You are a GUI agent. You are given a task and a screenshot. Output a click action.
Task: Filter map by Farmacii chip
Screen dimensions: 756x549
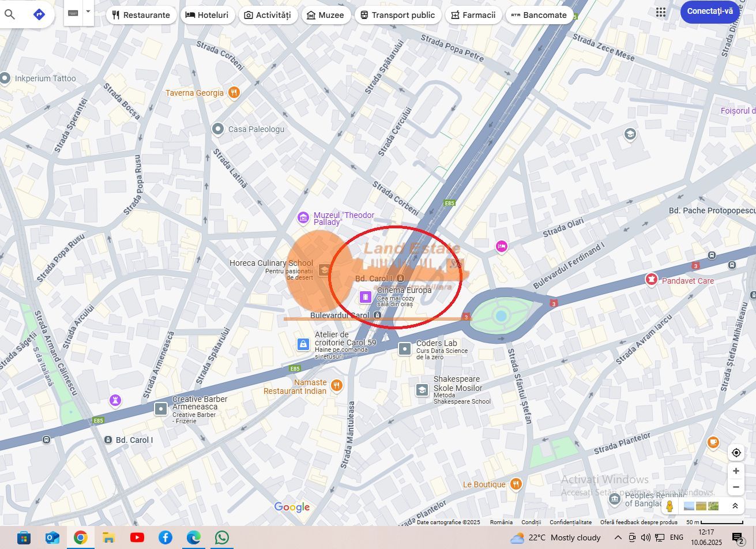click(x=473, y=15)
